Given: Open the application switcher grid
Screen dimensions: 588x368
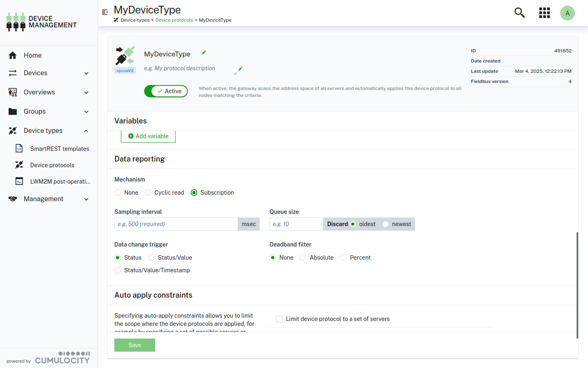Looking at the screenshot, I should (x=544, y=13).
